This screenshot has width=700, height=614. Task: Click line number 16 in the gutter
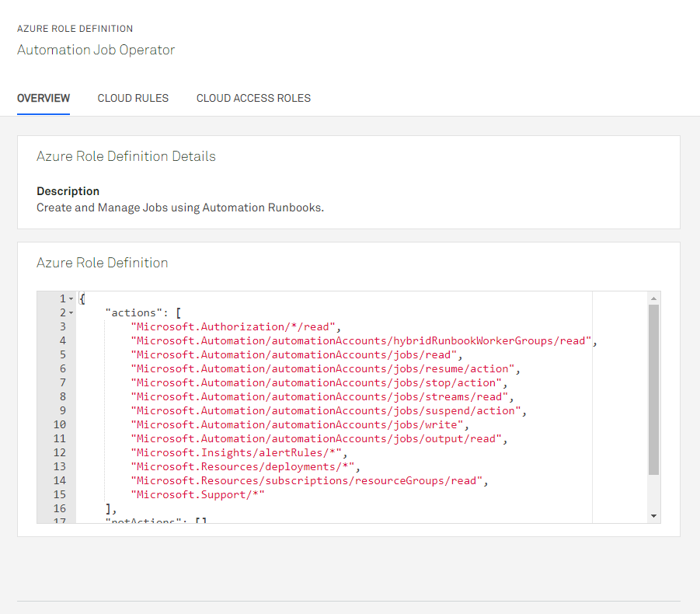(x=60, y=508)
